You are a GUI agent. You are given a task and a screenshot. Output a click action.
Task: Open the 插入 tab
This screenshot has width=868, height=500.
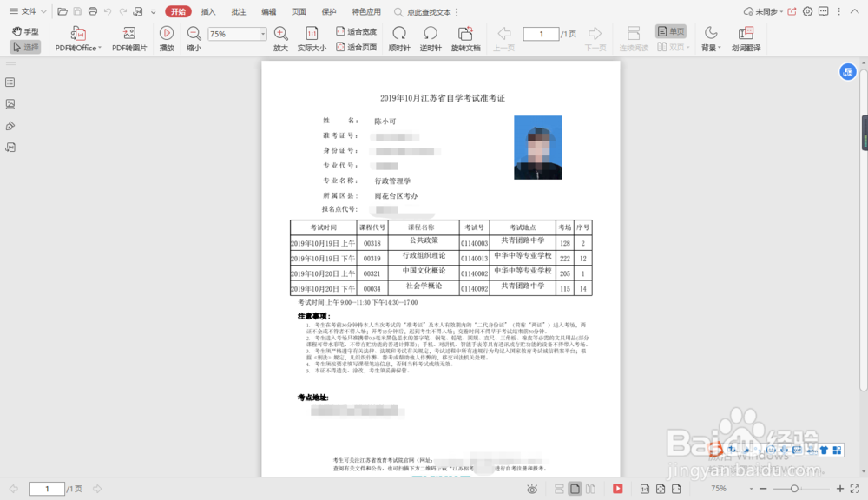tap(208, 11)
